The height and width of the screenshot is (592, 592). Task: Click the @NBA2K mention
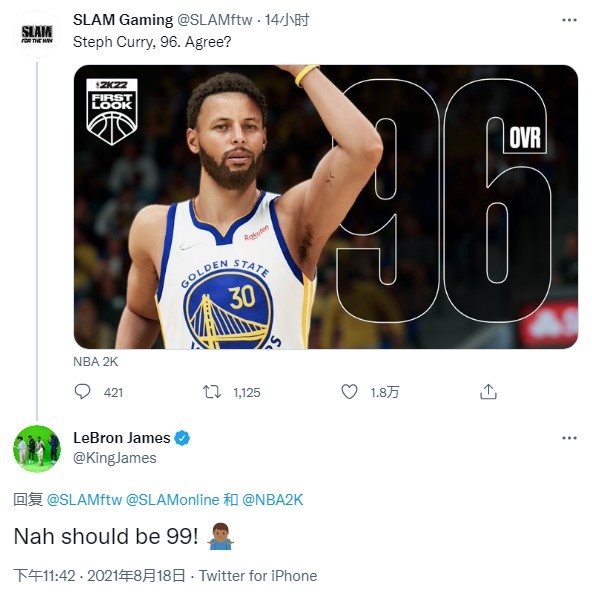(272, 500)
